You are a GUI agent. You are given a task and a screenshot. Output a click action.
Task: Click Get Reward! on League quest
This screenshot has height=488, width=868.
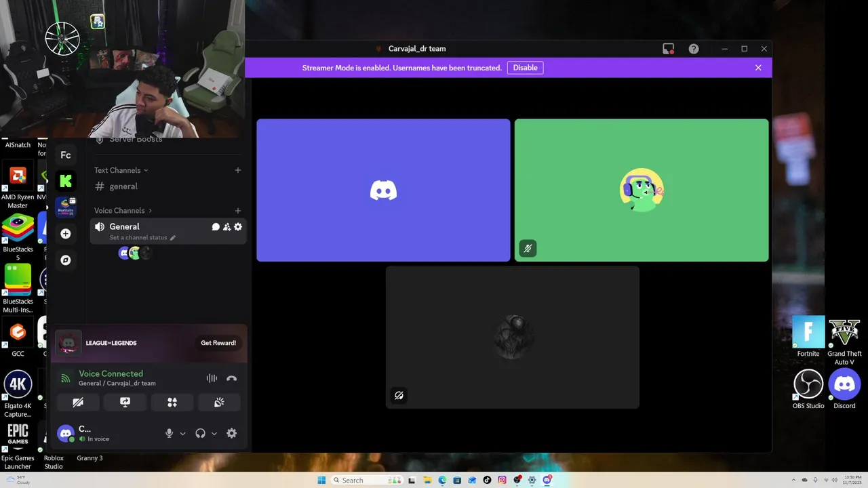click(x=218, y=343)
